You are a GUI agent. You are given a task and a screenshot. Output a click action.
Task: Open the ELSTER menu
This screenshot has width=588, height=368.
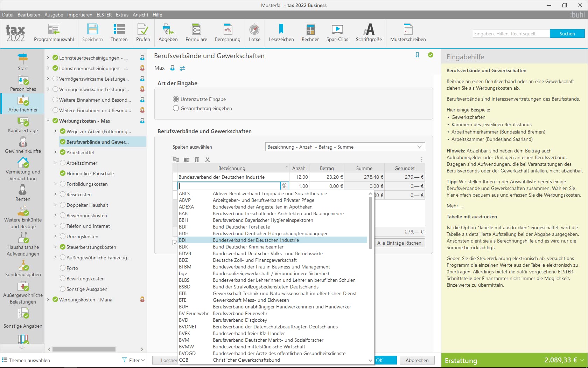(x=104, y=15)
